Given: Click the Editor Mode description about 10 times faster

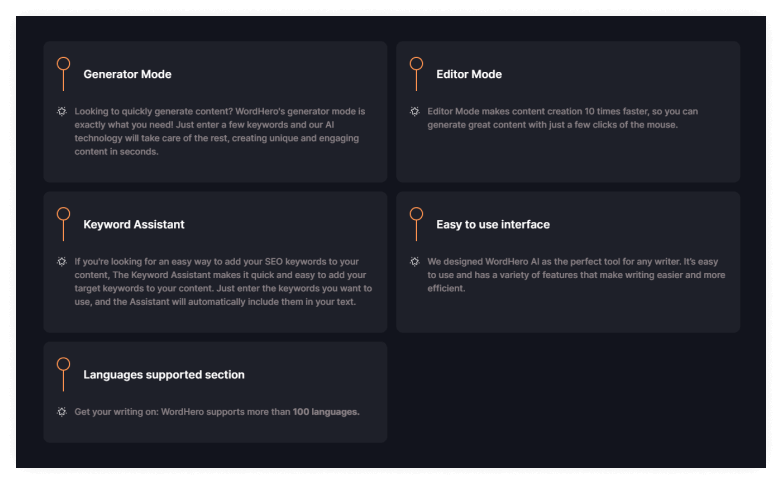Looking at the screenshot, I should [563, 118].
